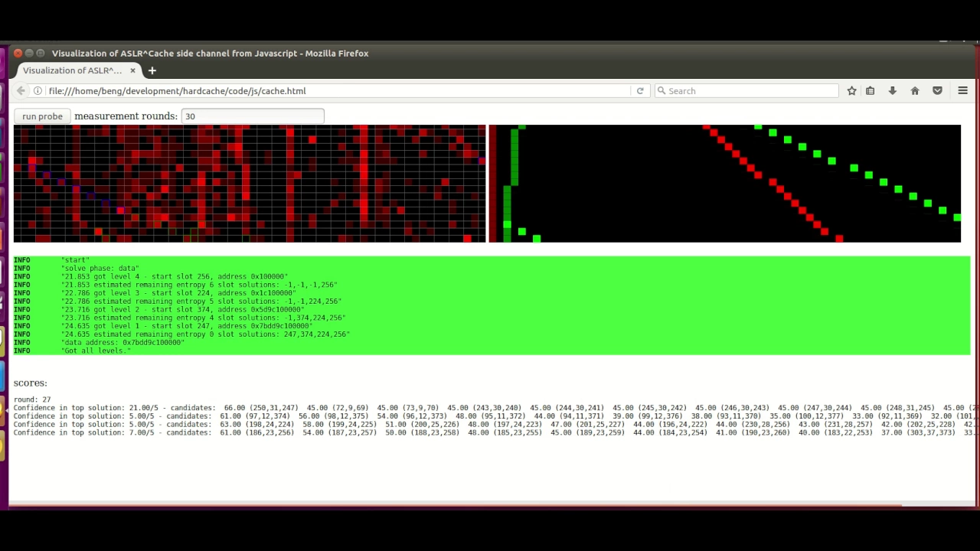This screenshot has height=551, width=980.
Task: Show bookmarks list icon
Action: (870, 90)
